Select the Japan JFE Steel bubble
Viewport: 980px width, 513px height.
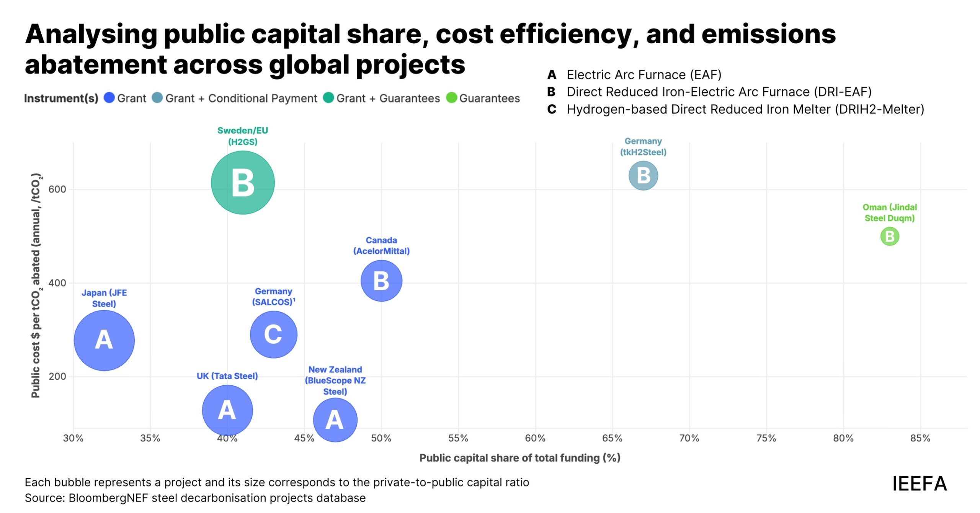click(104, 340)
